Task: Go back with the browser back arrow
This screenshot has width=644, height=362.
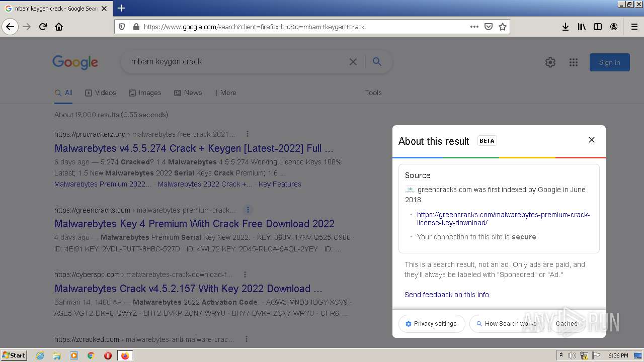Action: click(x=10, y=27)
